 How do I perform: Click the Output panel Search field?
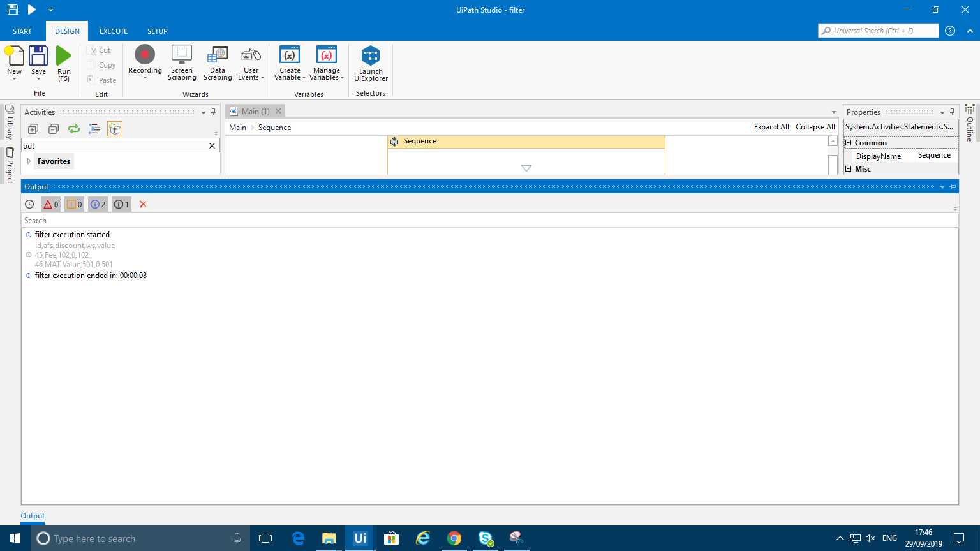(x=490, y=221)
